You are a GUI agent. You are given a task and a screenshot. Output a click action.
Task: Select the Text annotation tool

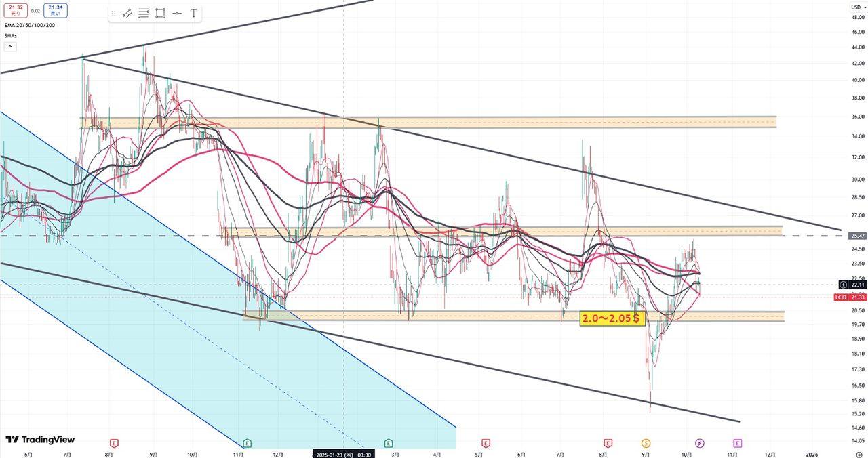tap(194, 14)
